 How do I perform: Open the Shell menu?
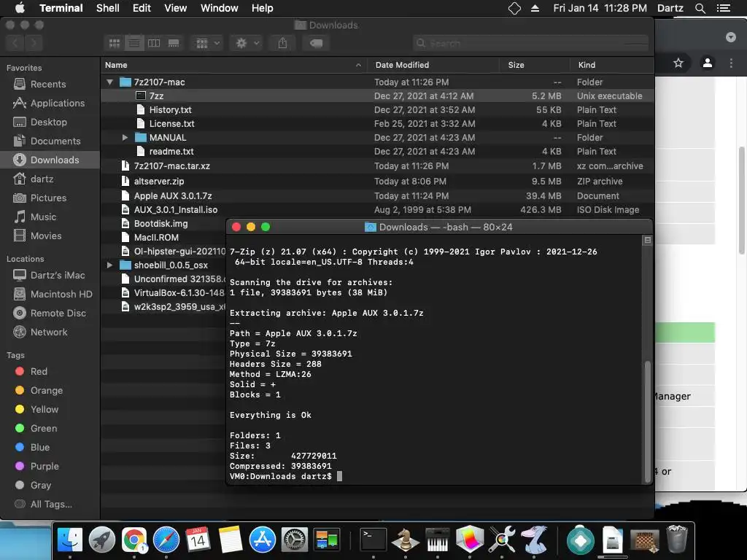tap(108, 8)
